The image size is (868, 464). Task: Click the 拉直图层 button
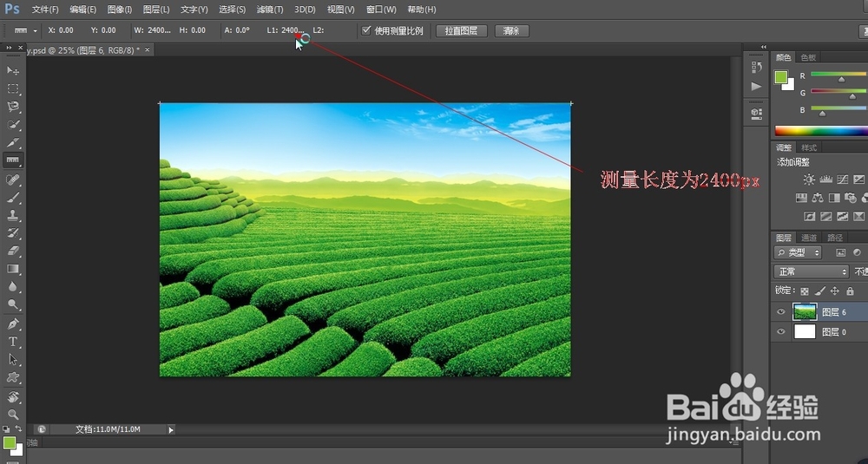(461, 31)
